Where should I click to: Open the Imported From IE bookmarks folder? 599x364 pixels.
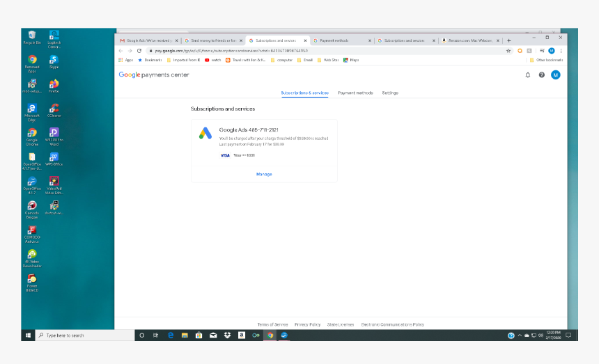[x=183, y=60]
